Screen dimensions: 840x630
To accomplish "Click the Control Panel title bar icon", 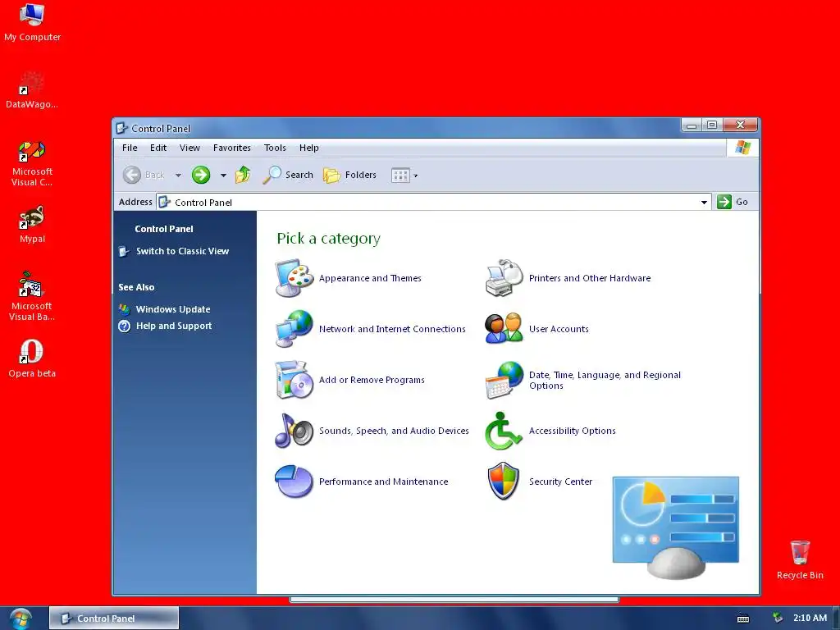I will coord(122,128).
